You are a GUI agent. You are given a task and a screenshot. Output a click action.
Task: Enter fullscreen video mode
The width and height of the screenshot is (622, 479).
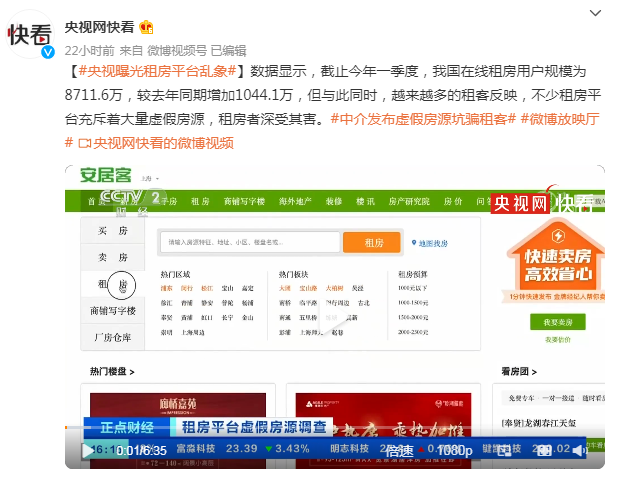pyautogui.click(x=544, y=450)
